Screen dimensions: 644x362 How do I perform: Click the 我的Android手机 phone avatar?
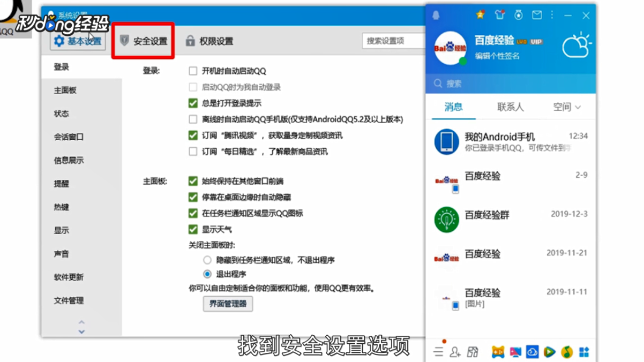click(446, 141)
